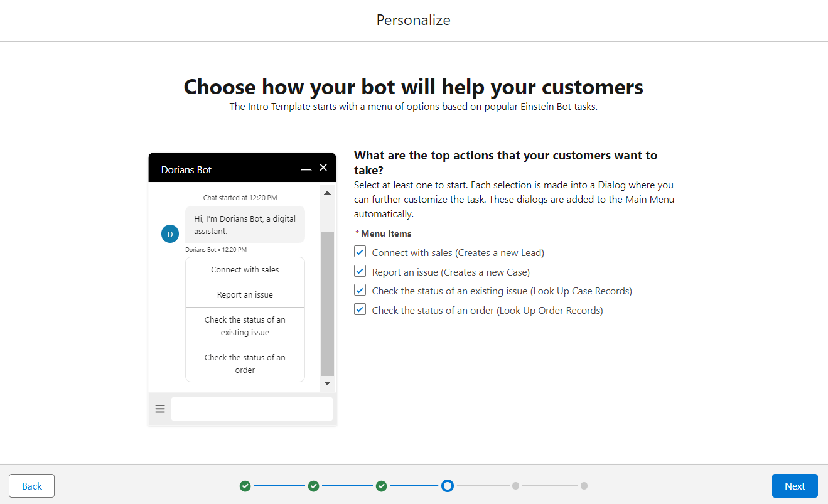The width and height of the screenshot is (828, 504).
Task: Go to the Next step
Action: click(795, 486)
